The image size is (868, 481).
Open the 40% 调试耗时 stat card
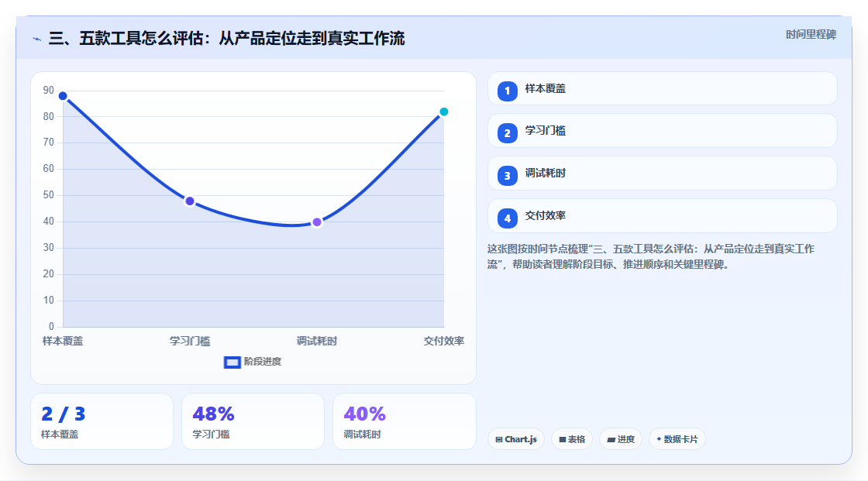pyautogui.click(x=404, y=421)
